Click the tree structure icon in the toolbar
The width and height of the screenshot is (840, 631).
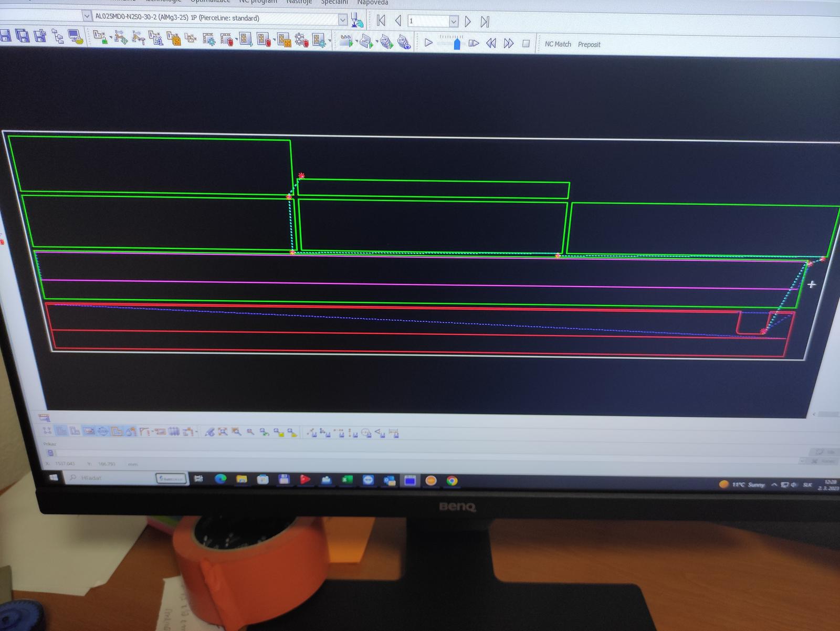click(58, 37)
